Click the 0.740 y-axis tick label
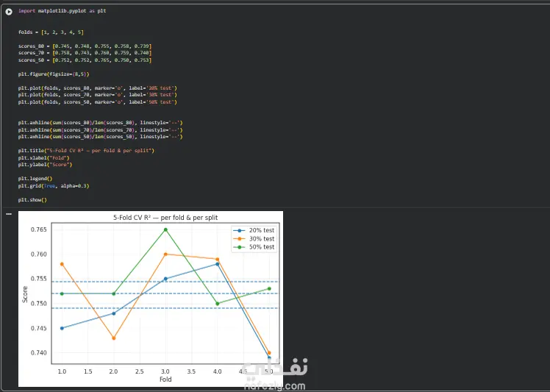The image size is (550, 392). 39,353
